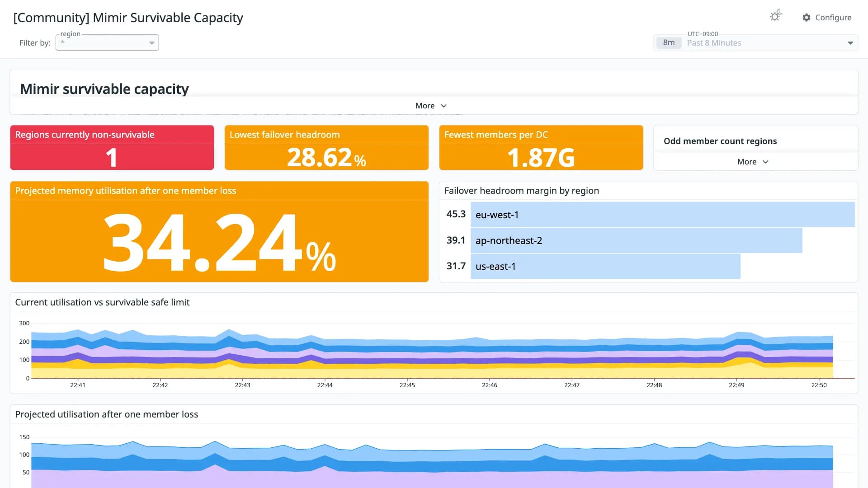
Task: Click the 8m time badge
Action: pos(669,43)
